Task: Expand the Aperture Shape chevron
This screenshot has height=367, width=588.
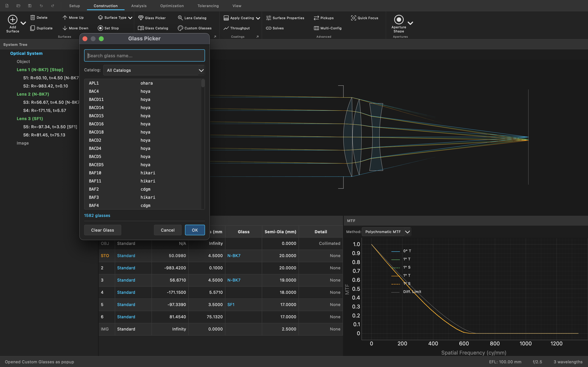Action: click(x=410, y=23)
